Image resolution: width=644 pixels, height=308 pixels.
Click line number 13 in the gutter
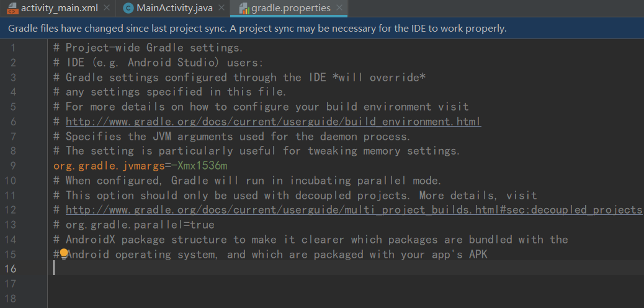(x=10, y=225)
